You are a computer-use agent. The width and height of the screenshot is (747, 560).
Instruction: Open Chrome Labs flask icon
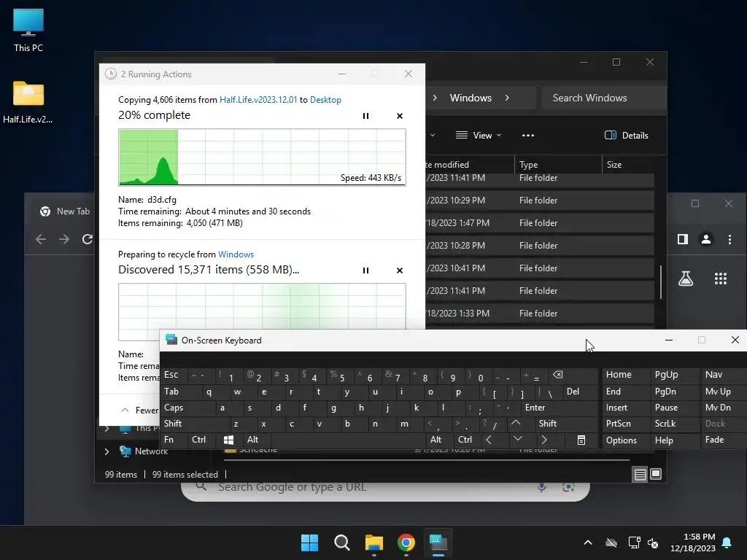686,279
